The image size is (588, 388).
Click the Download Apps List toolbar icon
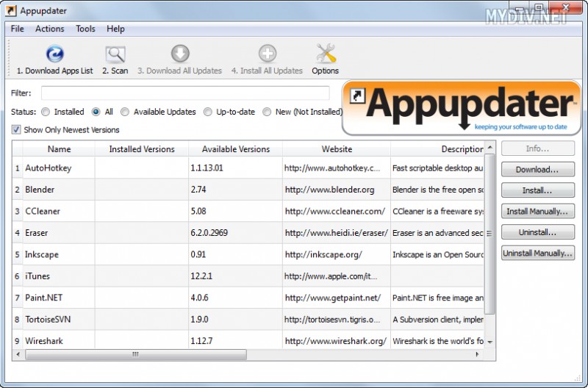54,54
